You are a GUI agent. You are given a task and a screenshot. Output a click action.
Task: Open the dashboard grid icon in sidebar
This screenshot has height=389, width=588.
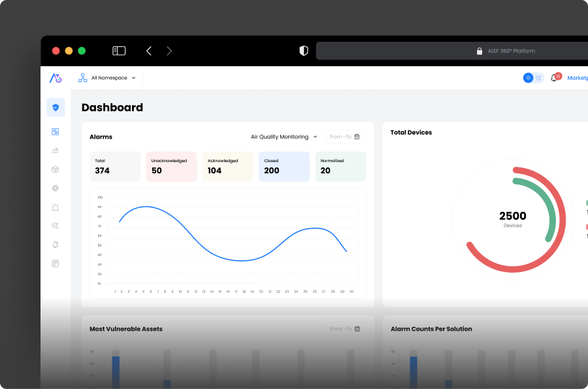(x=56, y=131)
